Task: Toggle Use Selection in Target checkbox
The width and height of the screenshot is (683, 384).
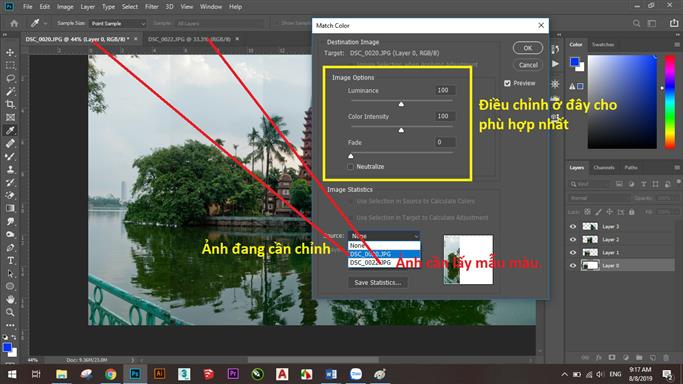Action: 351,218
